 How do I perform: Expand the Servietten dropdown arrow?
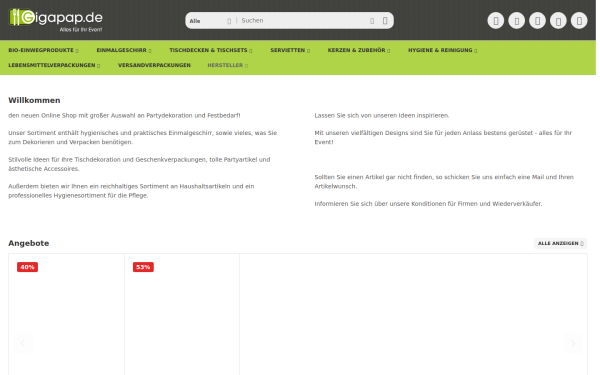308,51
